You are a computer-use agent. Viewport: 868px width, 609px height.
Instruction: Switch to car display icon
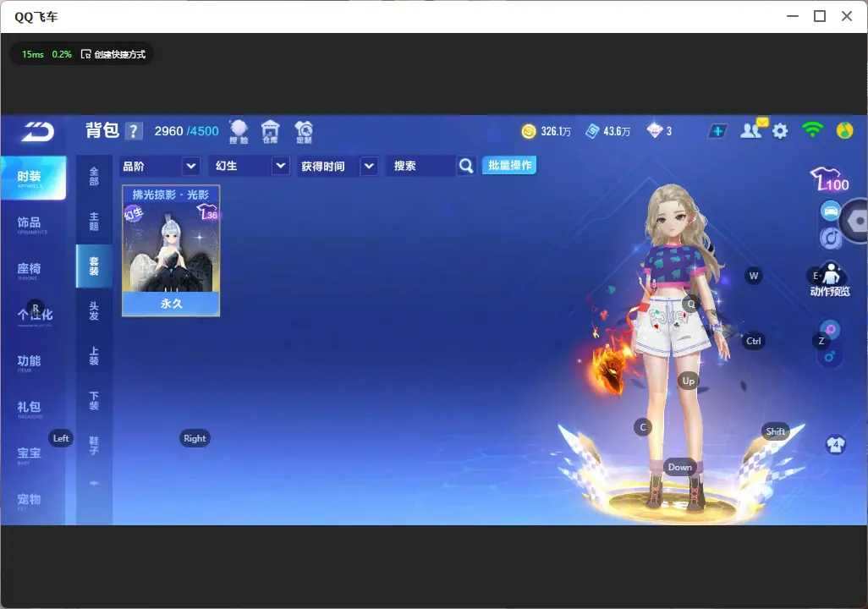pyautogui.click(x=831, y=211)
